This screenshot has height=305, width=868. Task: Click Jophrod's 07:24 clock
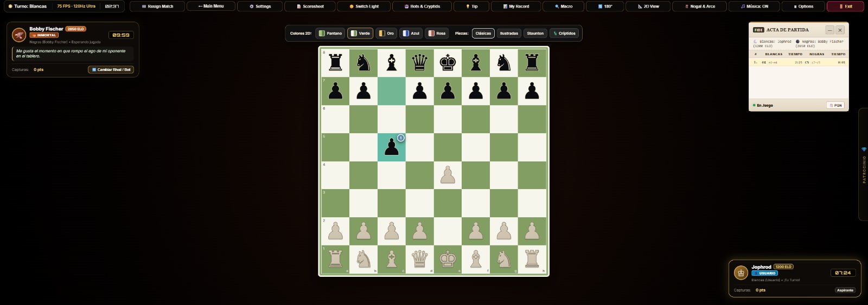click(843, 272)
